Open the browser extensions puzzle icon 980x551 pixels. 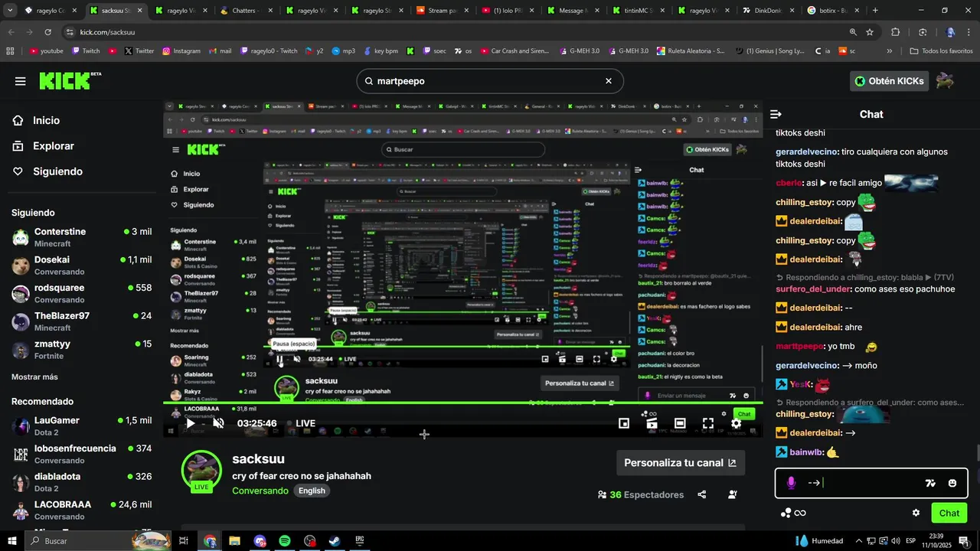point(895,32)
